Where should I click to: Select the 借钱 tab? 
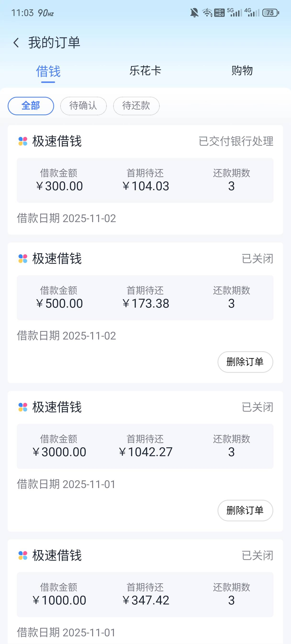pos(48,71)
